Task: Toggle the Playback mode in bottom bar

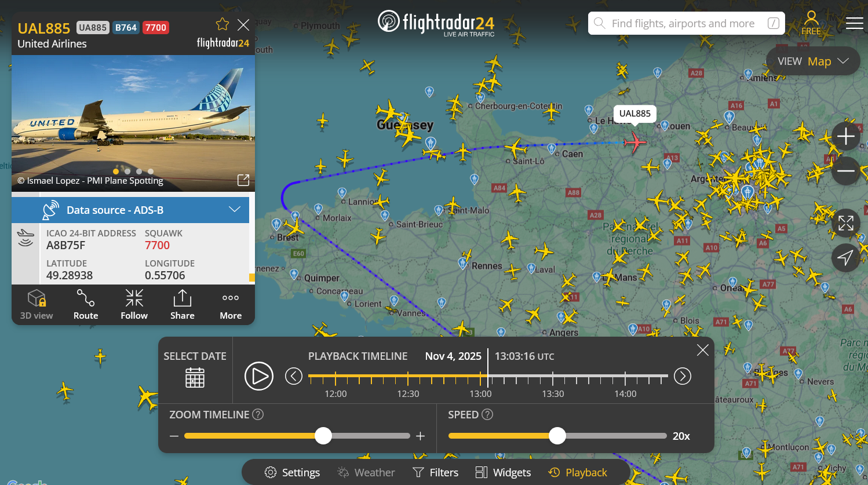Action: (578, 472)
